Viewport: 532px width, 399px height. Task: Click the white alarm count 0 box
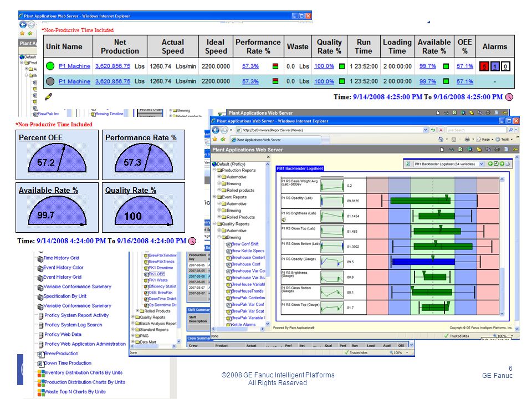(x=505, y=66)
